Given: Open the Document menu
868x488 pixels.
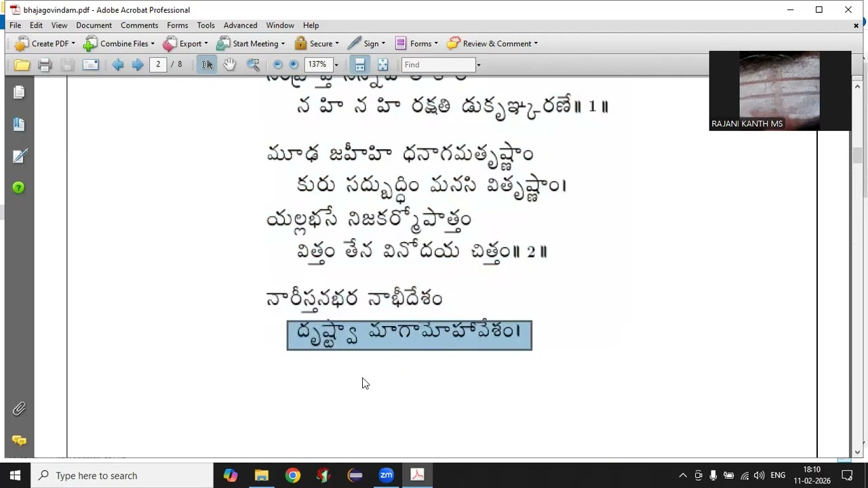Looking at the screenshot, I should click(94, 25).
